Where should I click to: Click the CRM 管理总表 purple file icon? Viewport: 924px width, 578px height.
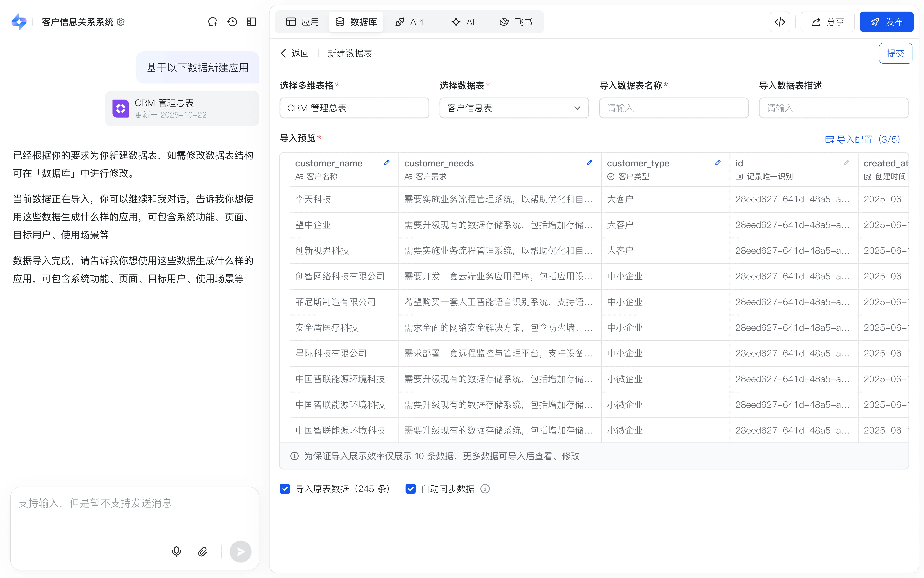click(121, 109)
